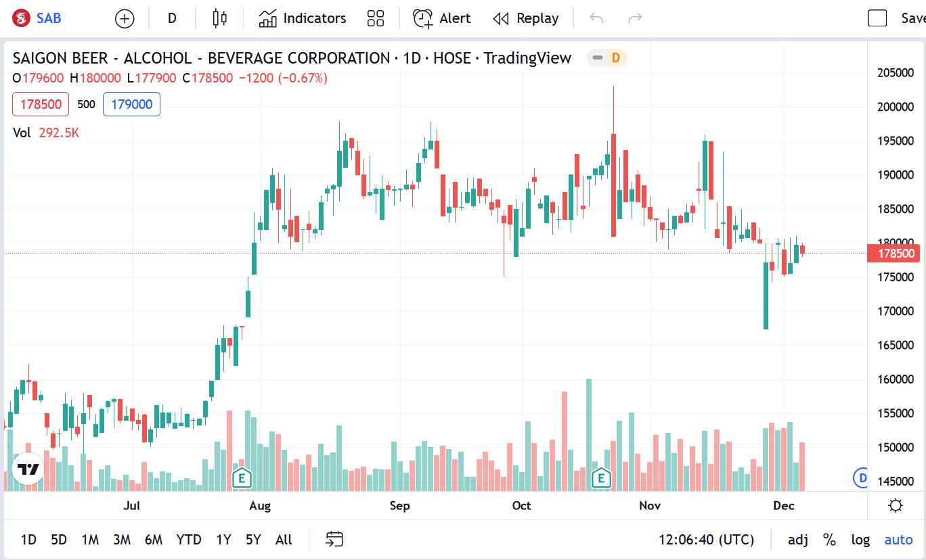This screenshot has height=560, width=926.
Task: Open the Indicators panel
Action: click(303, 18)
